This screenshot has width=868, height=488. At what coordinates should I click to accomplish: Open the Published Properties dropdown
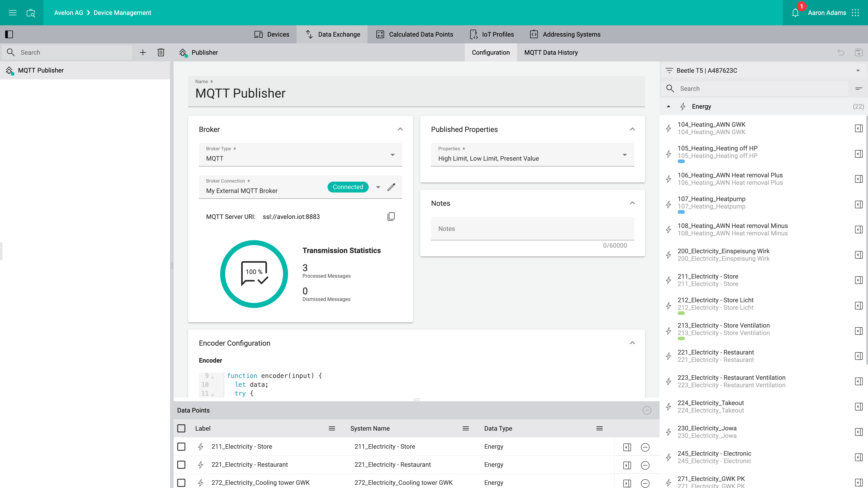[533, 155]
